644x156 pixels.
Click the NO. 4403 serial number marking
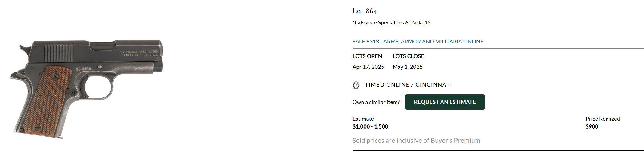pyautogui.click(x=83, y=69)
